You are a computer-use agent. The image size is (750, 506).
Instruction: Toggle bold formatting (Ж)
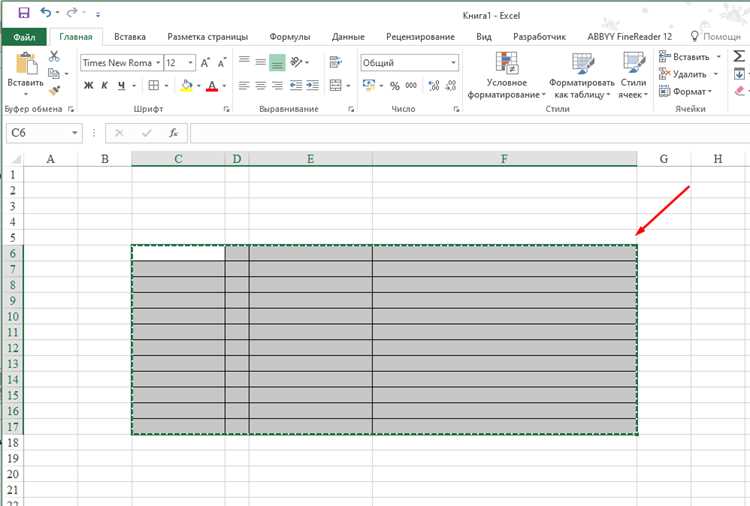coord(88,86)
